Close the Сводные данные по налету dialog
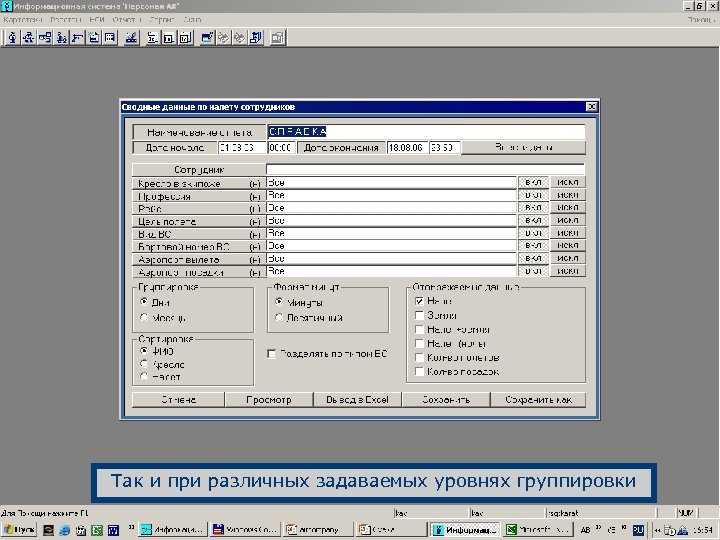 pos(591,107)
